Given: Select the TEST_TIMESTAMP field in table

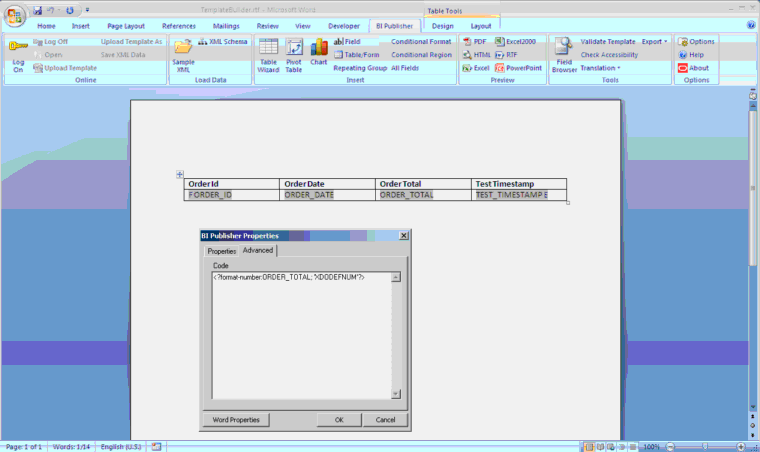Looking at the screenshot, I should (x=511, y=195).
